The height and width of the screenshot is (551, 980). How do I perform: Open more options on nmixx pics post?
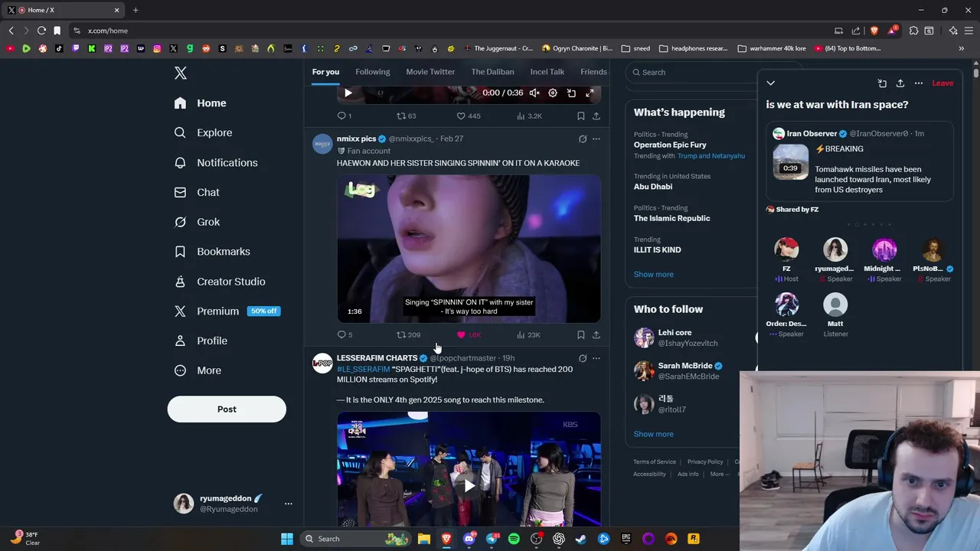[596, 139]
